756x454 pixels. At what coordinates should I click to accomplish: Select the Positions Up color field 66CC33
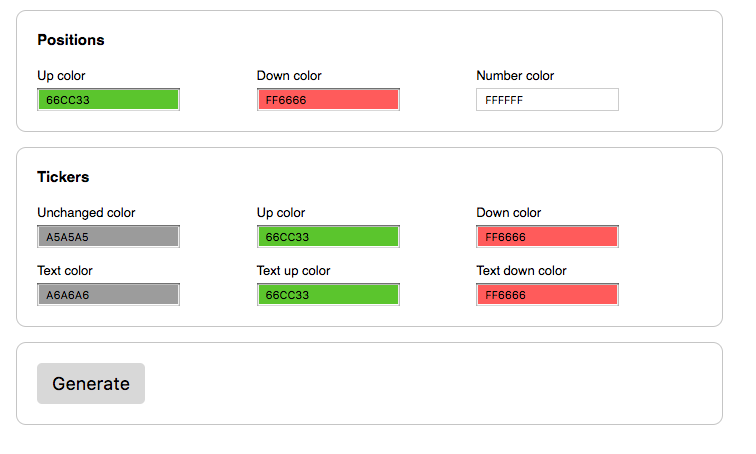(x=108, y=99)
